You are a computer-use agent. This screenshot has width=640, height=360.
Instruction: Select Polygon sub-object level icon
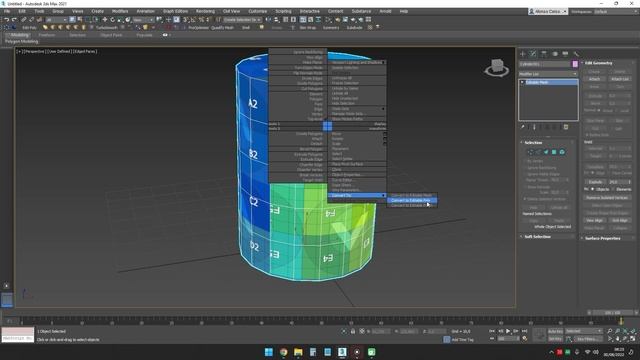554,152
